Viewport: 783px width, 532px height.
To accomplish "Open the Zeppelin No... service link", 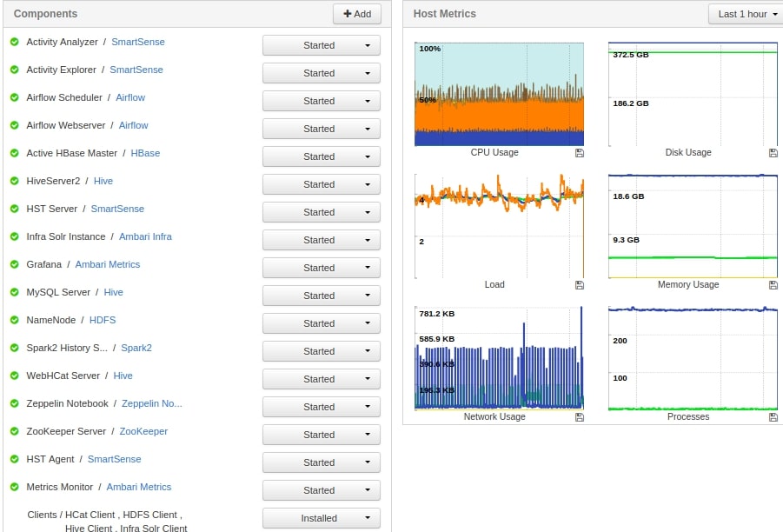I will coord(152,403).
